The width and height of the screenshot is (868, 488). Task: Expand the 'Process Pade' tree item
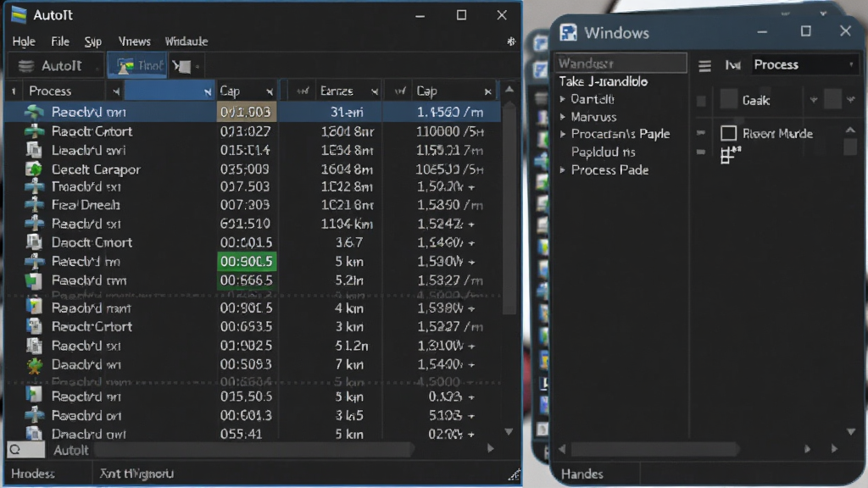coord(563,169)
